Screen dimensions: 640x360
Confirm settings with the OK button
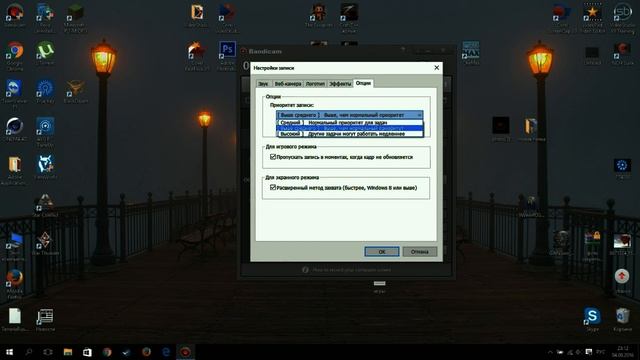[x=382, y=251]
